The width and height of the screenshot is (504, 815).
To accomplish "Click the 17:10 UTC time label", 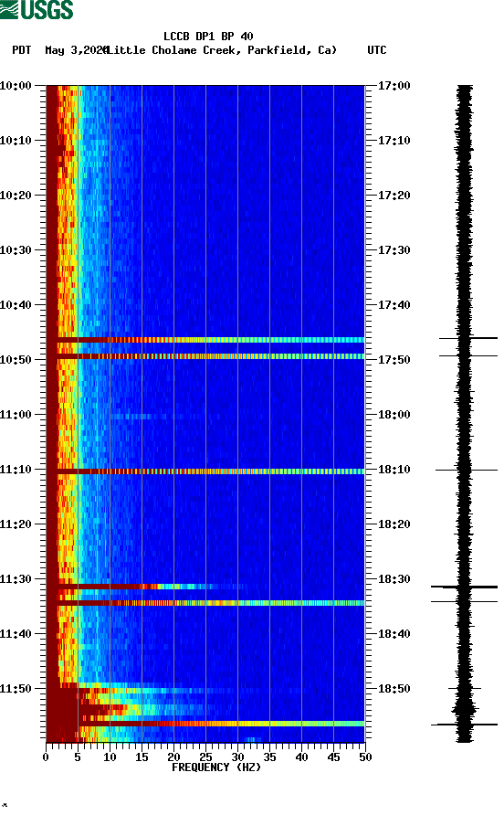I will coord(394,141).
